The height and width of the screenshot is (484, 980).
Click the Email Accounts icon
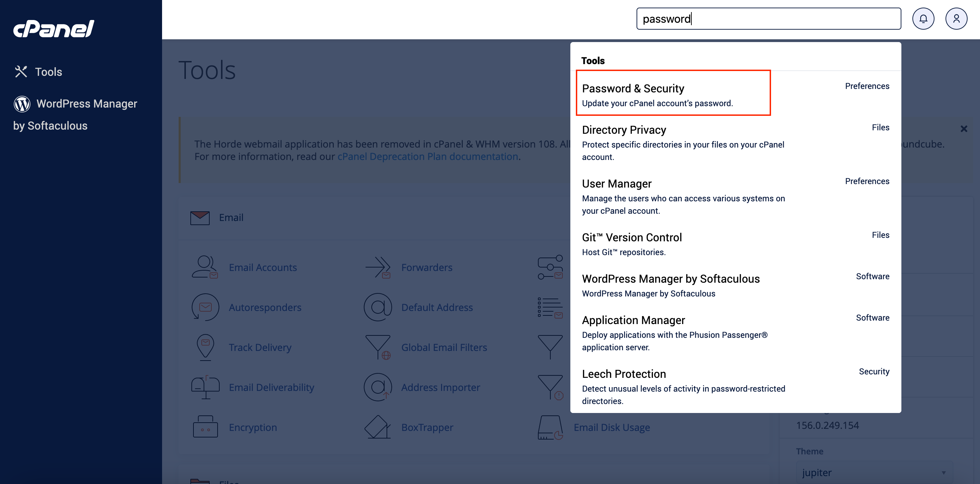205,267
